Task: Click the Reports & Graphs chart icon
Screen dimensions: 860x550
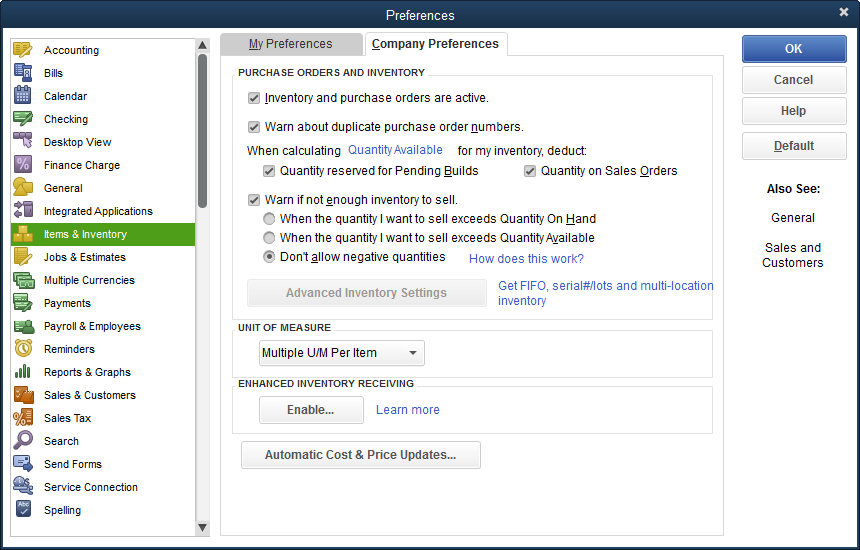Action: [23, 372]
